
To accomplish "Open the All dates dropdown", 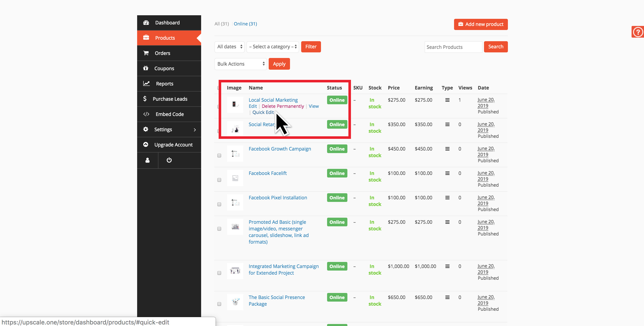I will pyautogui.click(x=230, y=47).
